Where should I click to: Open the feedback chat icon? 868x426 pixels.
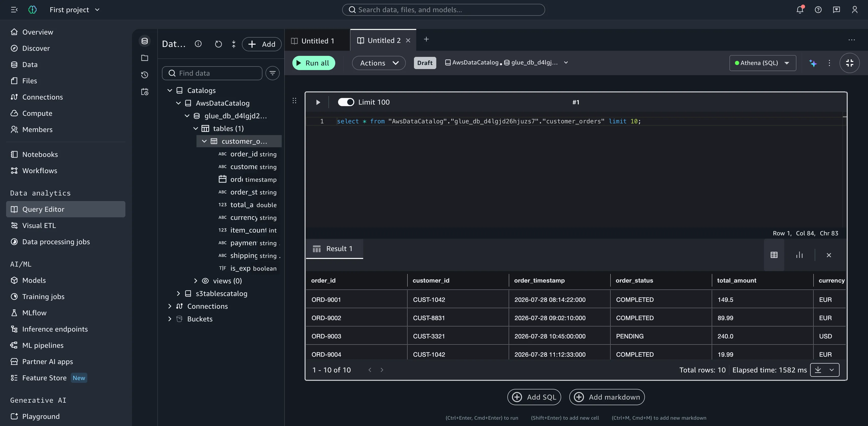tap(836, 10)
